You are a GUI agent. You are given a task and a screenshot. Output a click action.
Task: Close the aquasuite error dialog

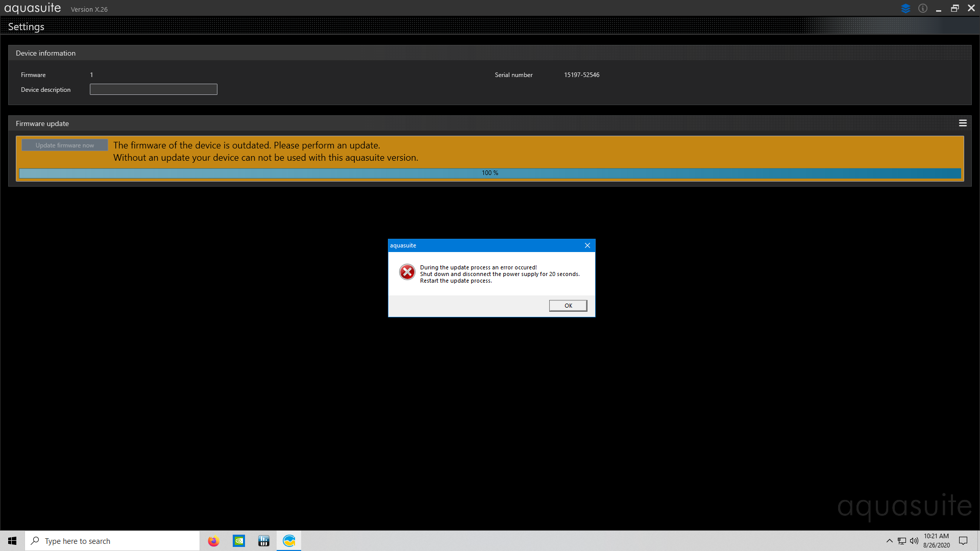[587, 245]
